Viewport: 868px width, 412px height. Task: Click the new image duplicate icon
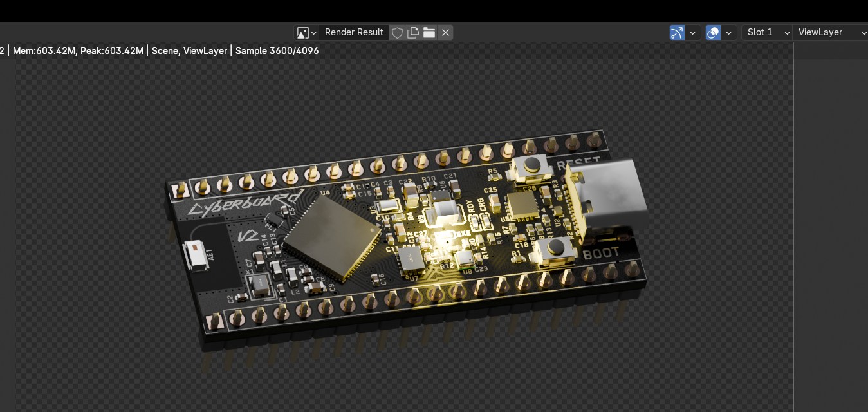414,32
